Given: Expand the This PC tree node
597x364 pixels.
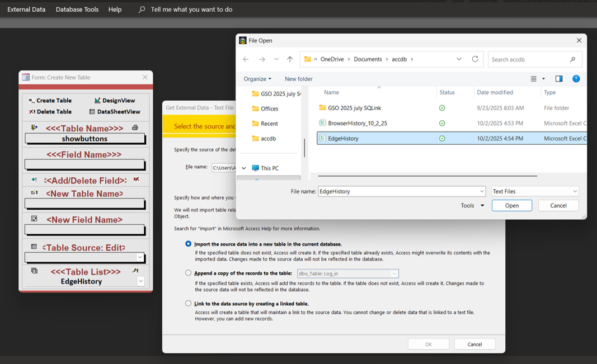Looking at the screenshot, I should coord(244,168).
